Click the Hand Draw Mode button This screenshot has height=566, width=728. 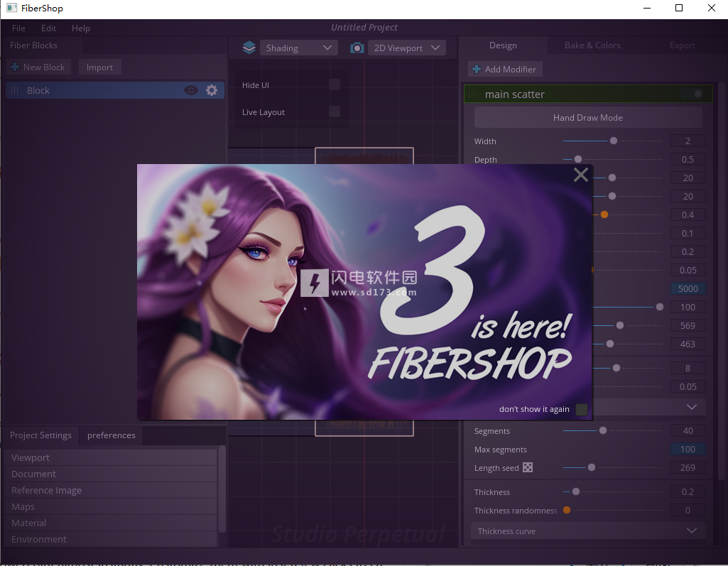tap(588, 117)
